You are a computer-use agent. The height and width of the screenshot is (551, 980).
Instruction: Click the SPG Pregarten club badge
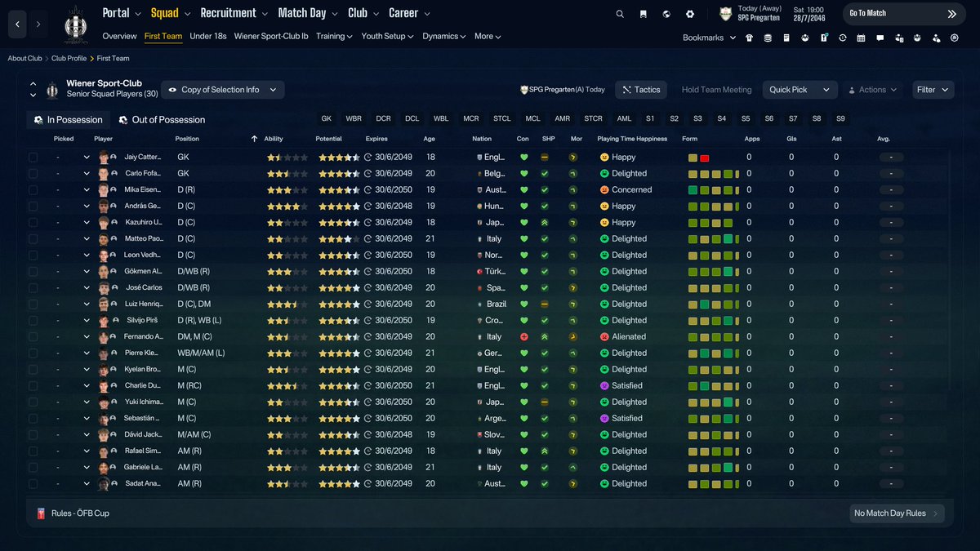pos(725,14)
